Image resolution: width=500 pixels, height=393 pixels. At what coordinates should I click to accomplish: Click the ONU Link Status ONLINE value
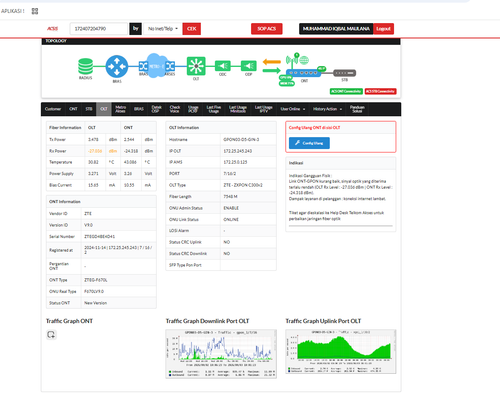click(231, 219)
